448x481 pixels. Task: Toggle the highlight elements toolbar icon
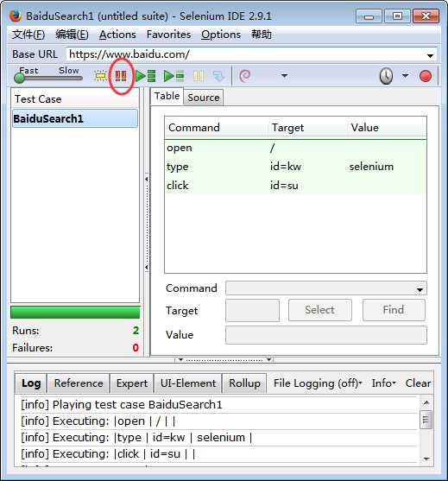(100, 76)
